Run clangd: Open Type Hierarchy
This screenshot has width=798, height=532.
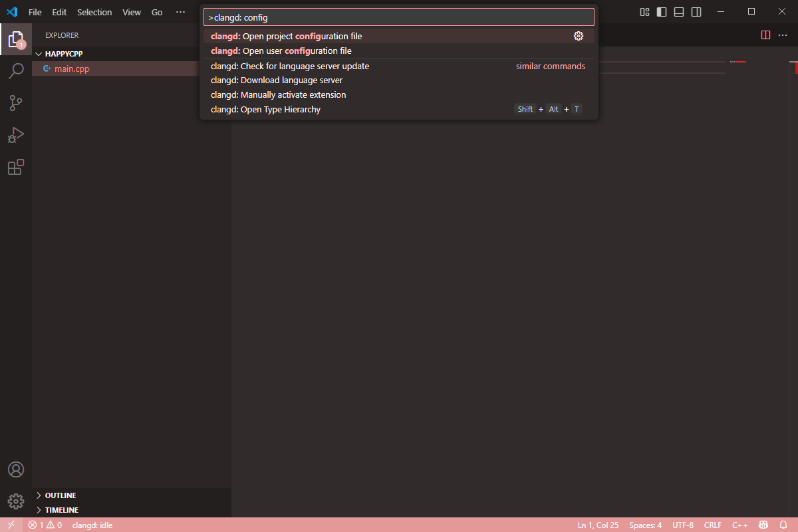(x=399, y=109)
